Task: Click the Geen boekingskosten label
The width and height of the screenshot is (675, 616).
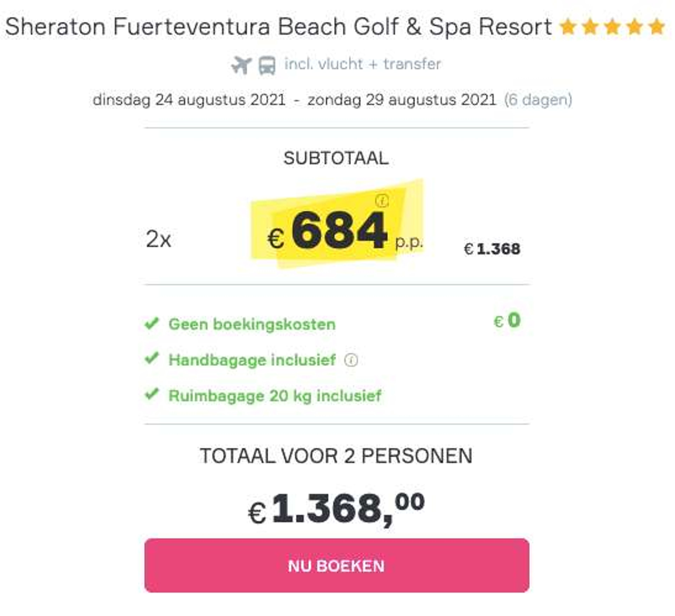Action: [252, 324]
